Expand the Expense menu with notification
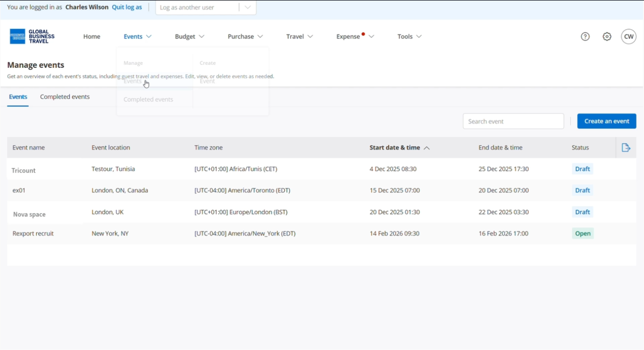This screenshot has width=644, height=350. 355,36
